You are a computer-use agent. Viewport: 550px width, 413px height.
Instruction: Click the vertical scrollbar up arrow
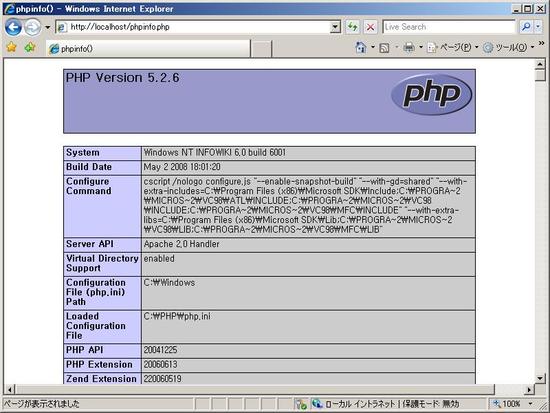tap(540, 64)
